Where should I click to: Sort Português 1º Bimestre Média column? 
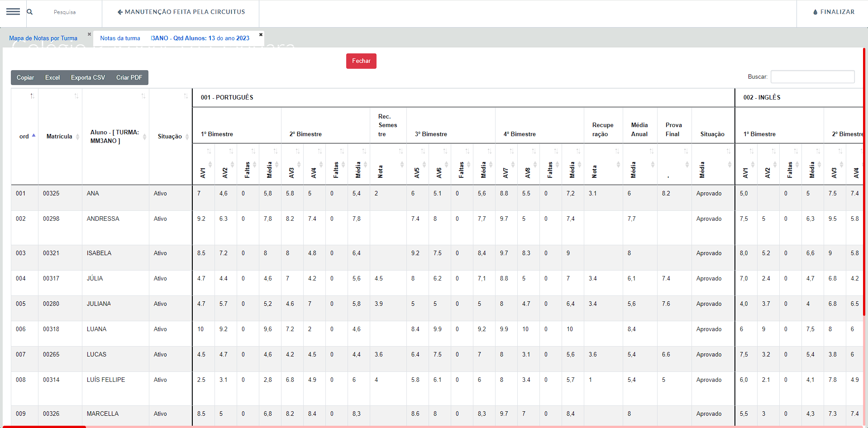click(270, 164)
